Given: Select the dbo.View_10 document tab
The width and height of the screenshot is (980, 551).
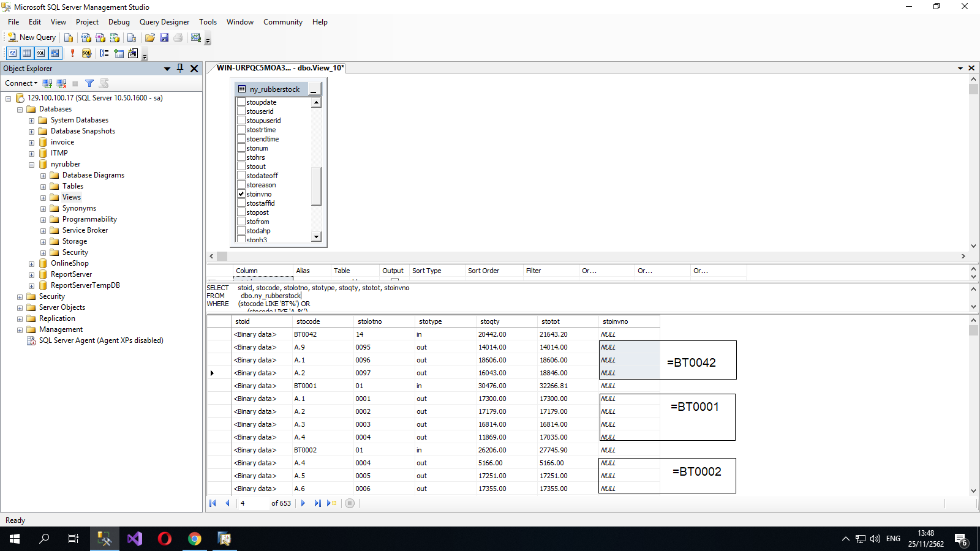Looking at the screenshot, I should coord(281,68).
